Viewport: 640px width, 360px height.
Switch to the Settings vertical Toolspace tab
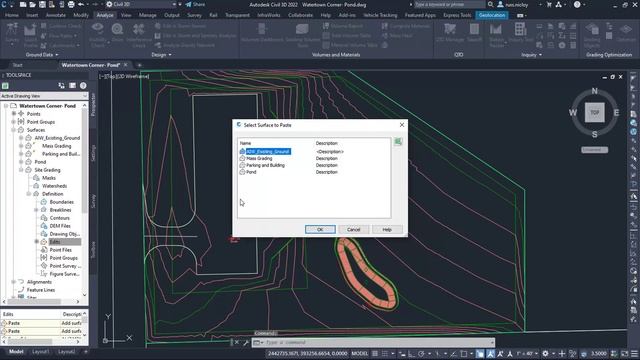[x=93, y=153]
